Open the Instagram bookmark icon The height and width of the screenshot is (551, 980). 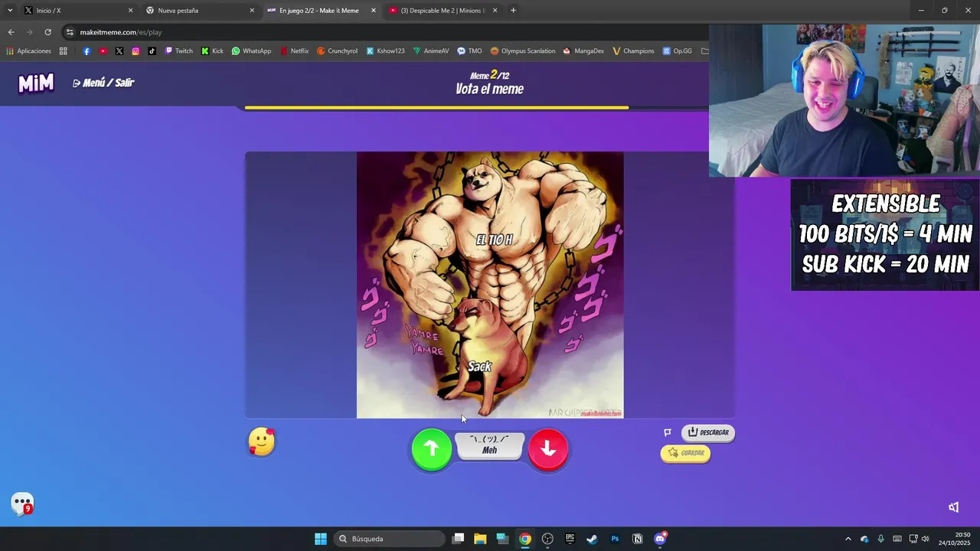[136, 51]
